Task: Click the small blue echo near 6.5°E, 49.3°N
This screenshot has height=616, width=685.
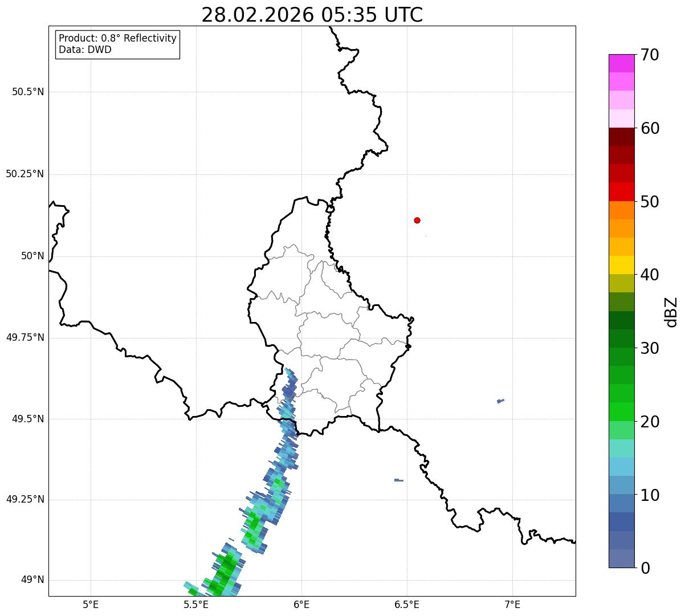Action: [x=398, y=480]
